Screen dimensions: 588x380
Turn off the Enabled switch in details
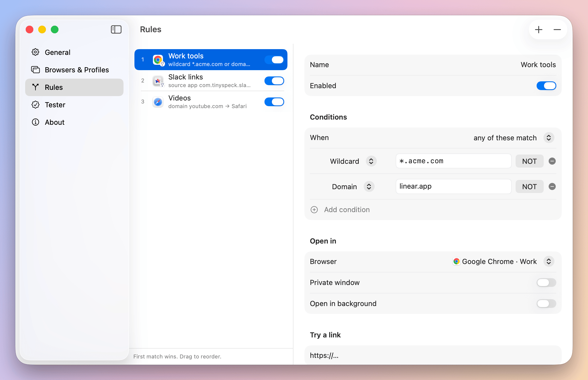546,86
